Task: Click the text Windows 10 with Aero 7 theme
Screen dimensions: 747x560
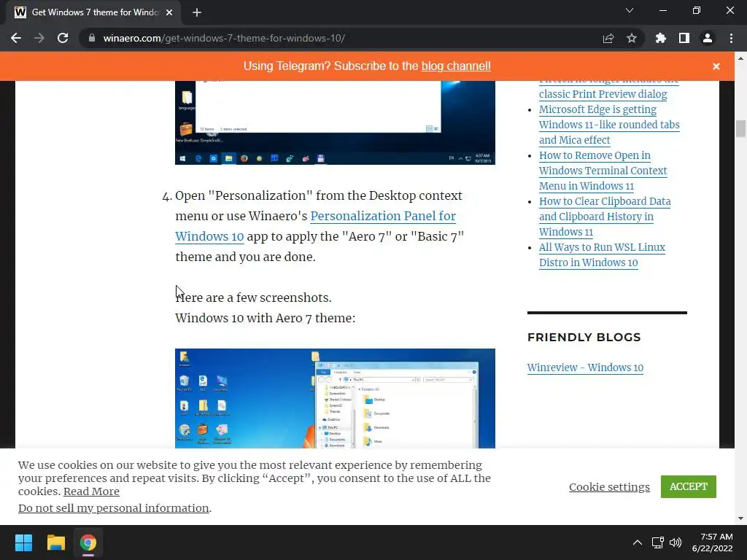Action: [266, 318]
